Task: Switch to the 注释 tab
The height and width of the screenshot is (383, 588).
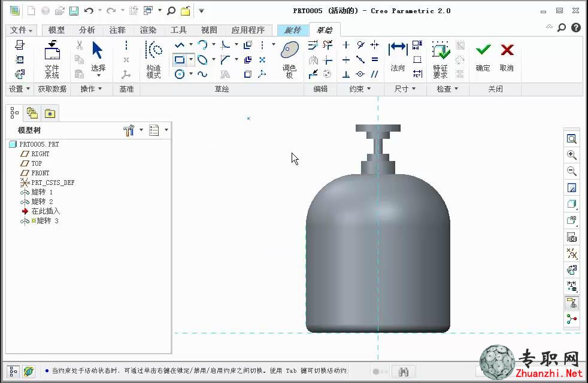Action: [117, 30]
